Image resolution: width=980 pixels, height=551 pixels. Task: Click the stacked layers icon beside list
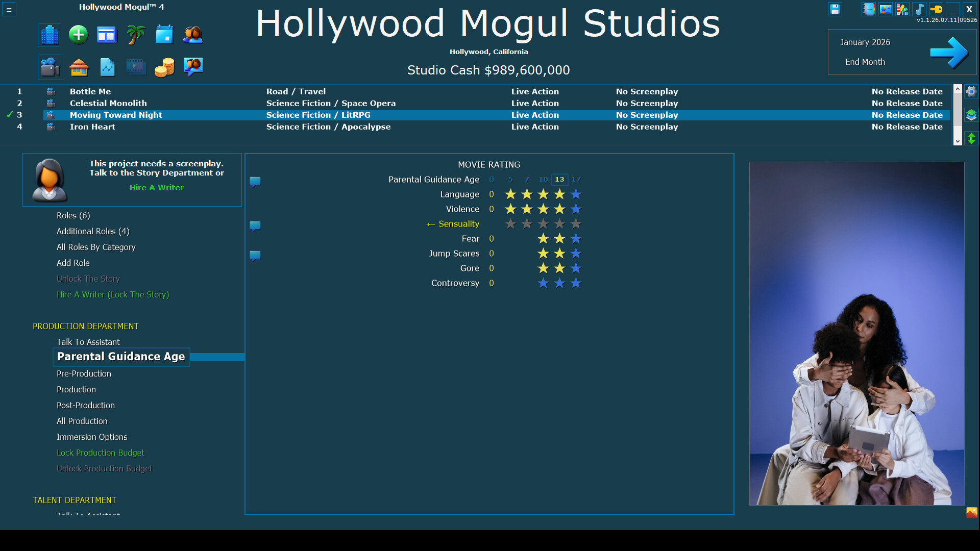(x=971, y=115)
